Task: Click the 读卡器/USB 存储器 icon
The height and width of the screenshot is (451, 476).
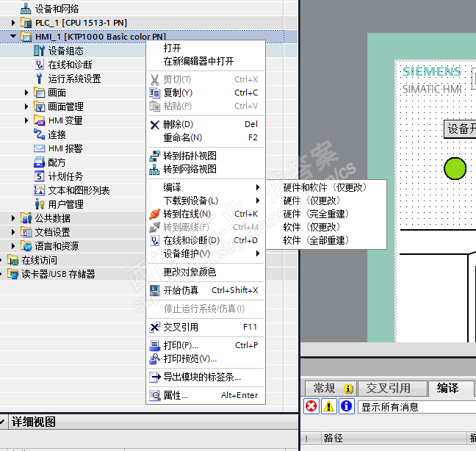Action: point(12,274)
